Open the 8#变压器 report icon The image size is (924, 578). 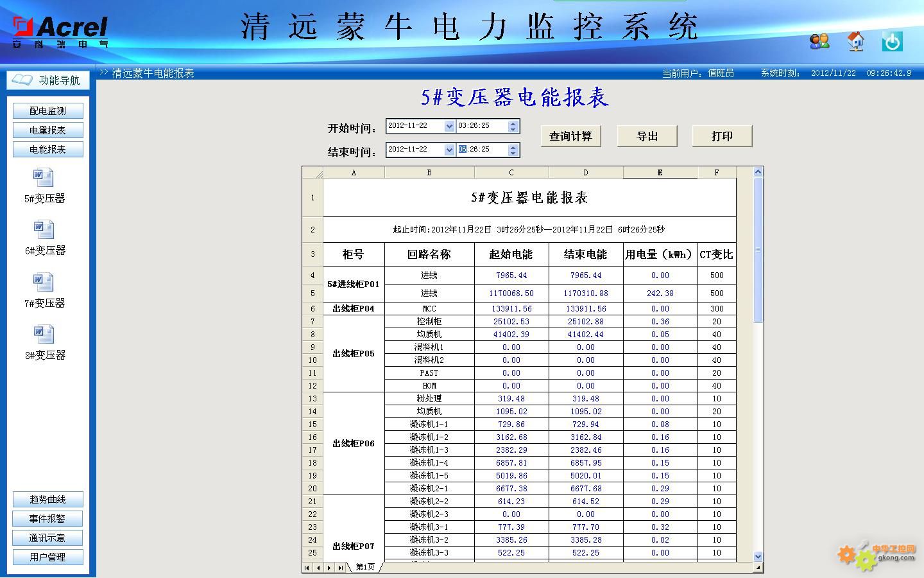[x=44, y=335]
